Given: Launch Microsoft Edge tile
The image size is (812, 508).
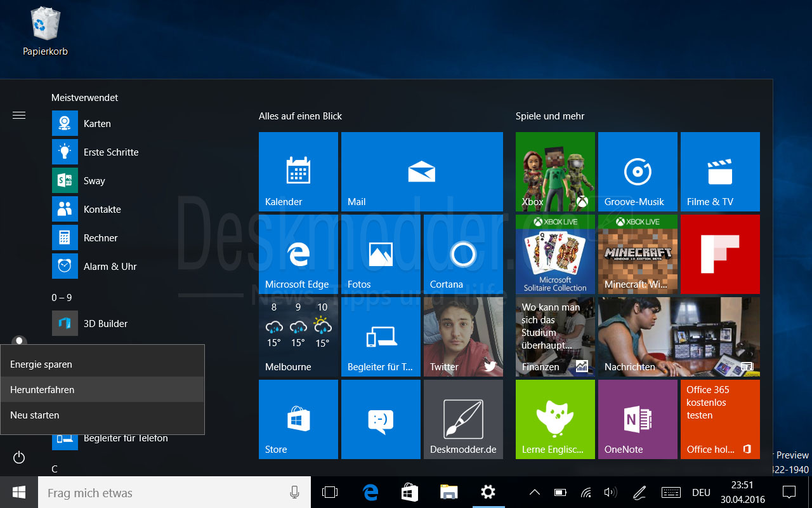Looking at the screenshot, I should (x=298, y=254).
